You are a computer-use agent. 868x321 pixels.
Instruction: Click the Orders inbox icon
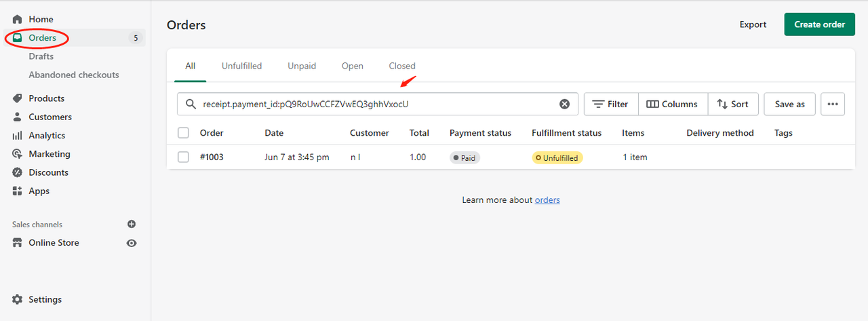point(18,38)
